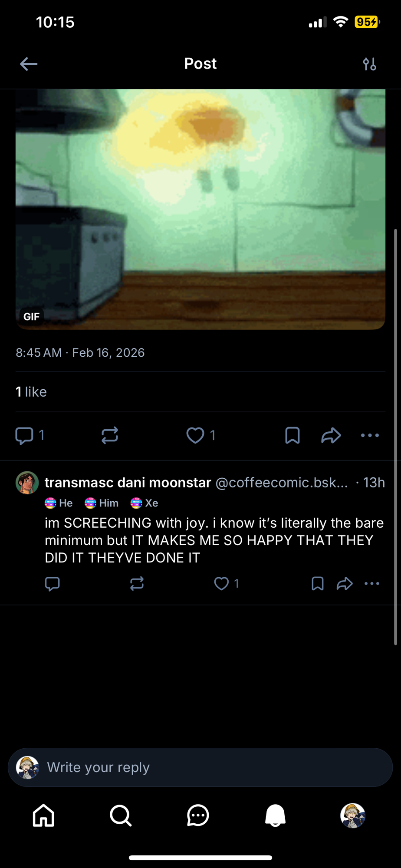
Task: Open the Chat messages tab
Action: (198, 815)
